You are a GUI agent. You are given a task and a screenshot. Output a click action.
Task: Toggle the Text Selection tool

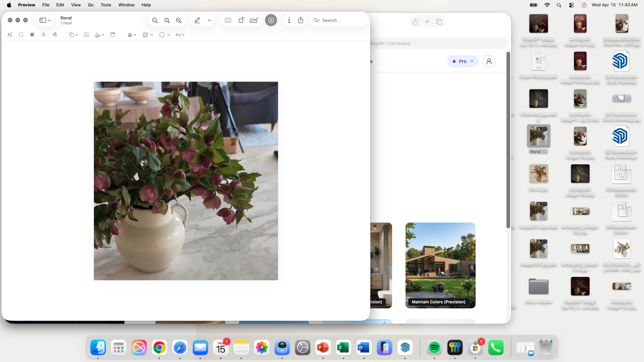click(x=10, y=35)
